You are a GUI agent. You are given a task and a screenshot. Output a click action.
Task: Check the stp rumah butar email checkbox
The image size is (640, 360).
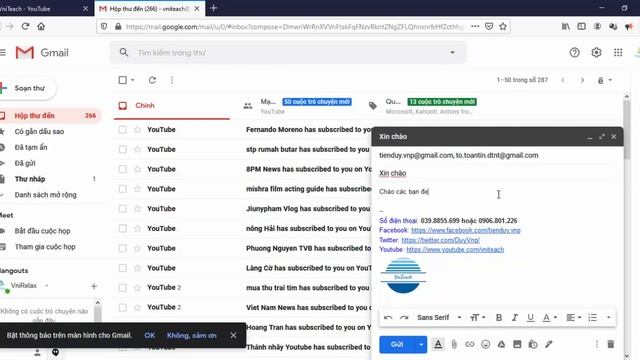click(x=122, y=149)
